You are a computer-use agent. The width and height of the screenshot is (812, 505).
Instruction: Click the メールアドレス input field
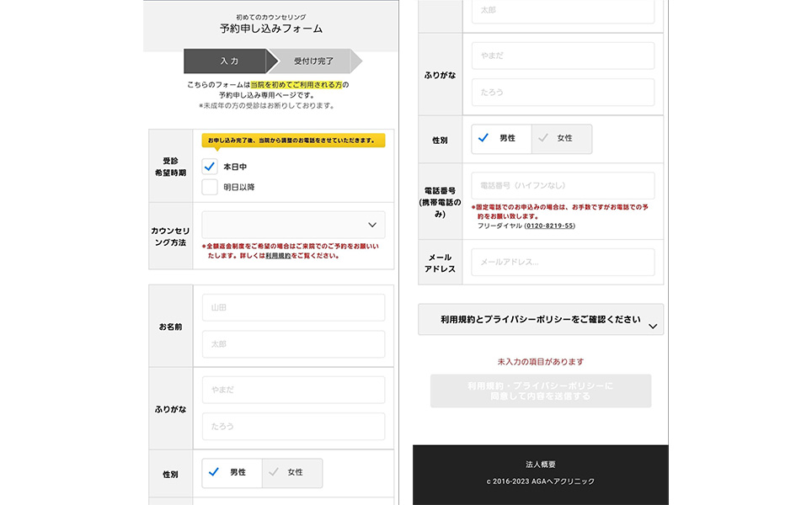563,262
